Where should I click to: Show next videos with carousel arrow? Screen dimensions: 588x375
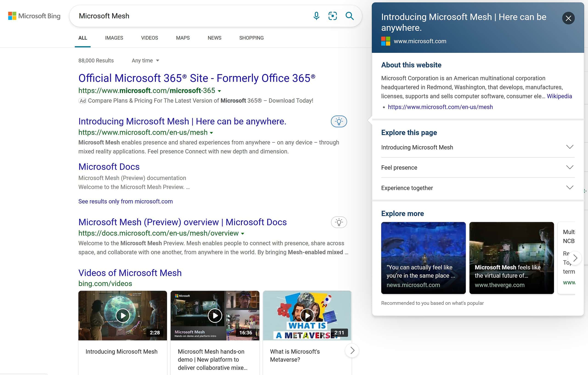click(x=352, y=351)
